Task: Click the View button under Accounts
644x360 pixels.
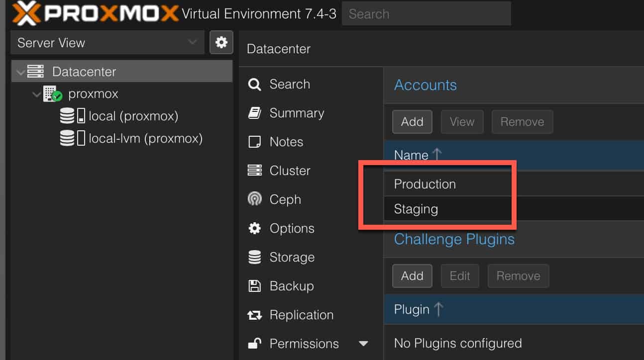Action: pos(462,122)
